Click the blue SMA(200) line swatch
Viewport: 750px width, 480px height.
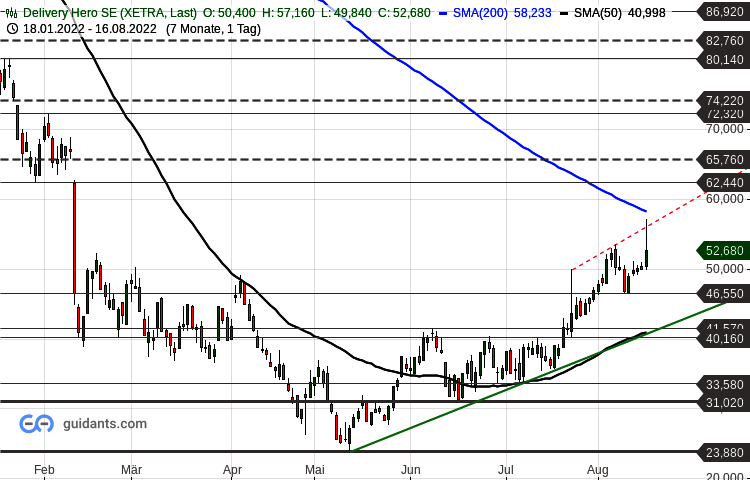tap(443, 13)
